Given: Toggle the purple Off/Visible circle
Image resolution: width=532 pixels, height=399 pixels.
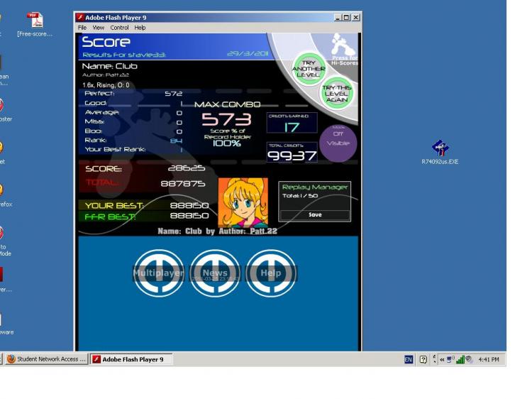Looking at the screenshot, I should point(338,143).
